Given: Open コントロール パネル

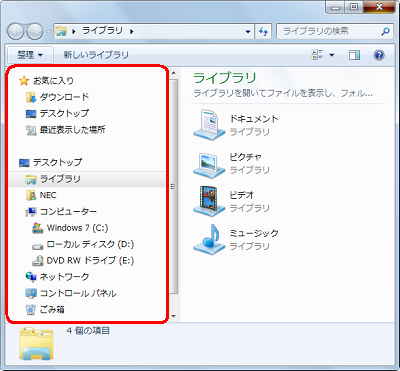Looking at the screenshot, I should point(78,293).
